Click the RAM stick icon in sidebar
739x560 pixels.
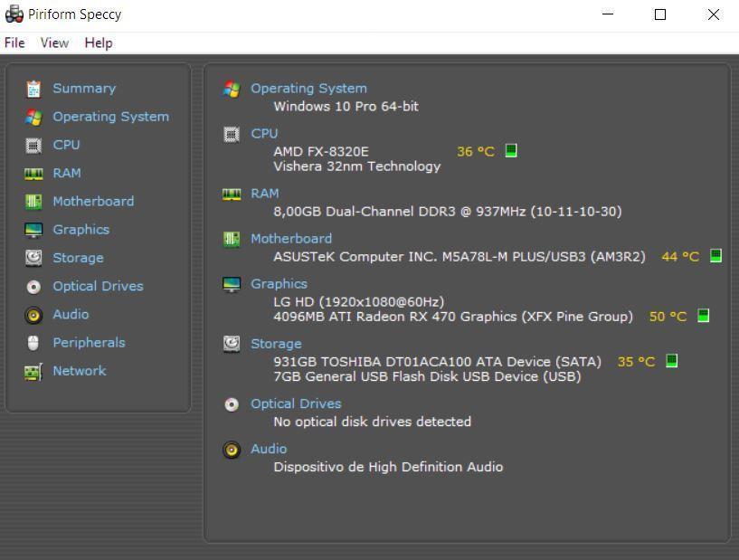click(33, 173)
